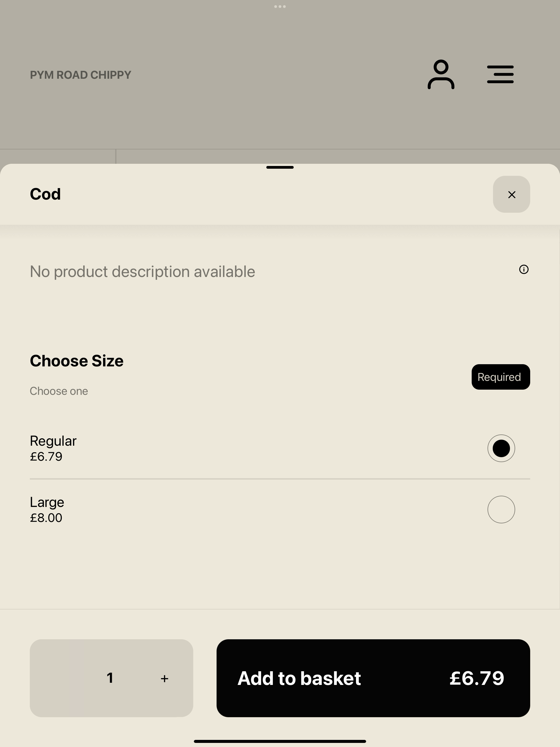This screenshot has width=560, height=747.
Task: Tap the sheet grabber handle bar
Action: click(x=280, y=167)
